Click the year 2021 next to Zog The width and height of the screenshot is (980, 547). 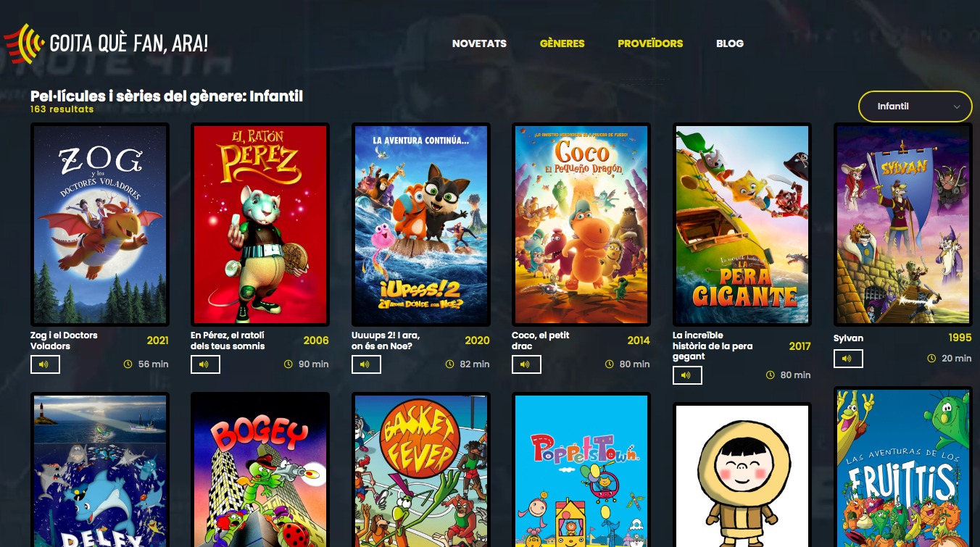(157, 341)
